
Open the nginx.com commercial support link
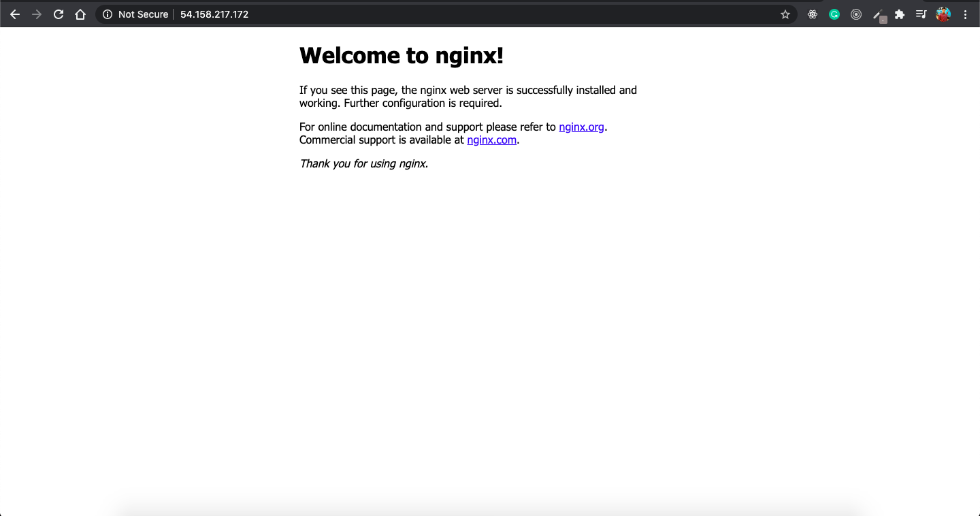click(492, 140)
